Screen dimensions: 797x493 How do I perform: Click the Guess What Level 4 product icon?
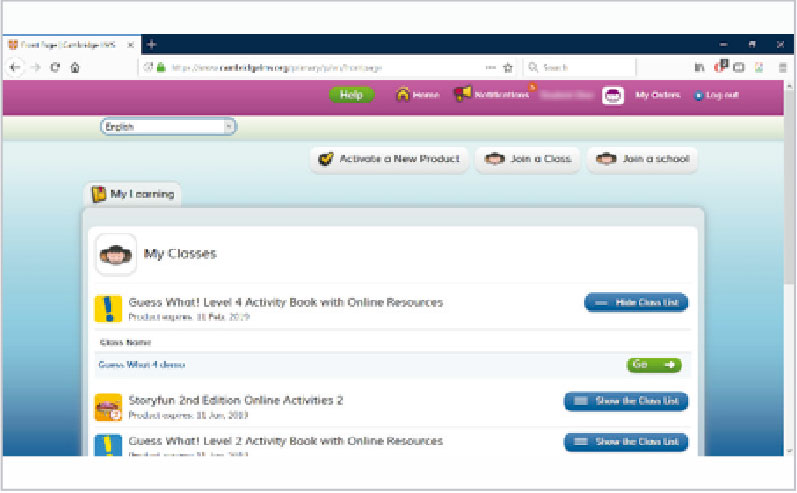(x=108, y=309)
